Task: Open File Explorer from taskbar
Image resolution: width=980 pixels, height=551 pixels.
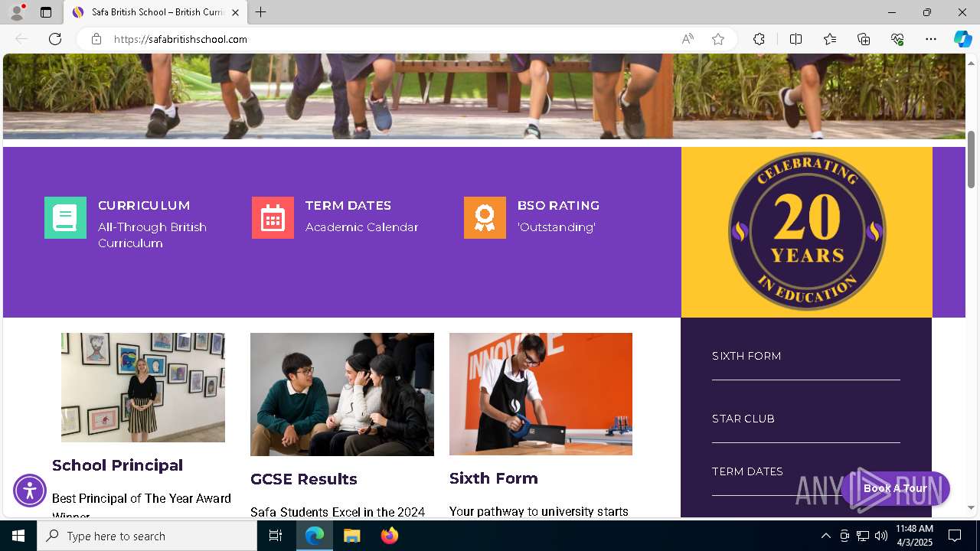Action: point(351,536)
